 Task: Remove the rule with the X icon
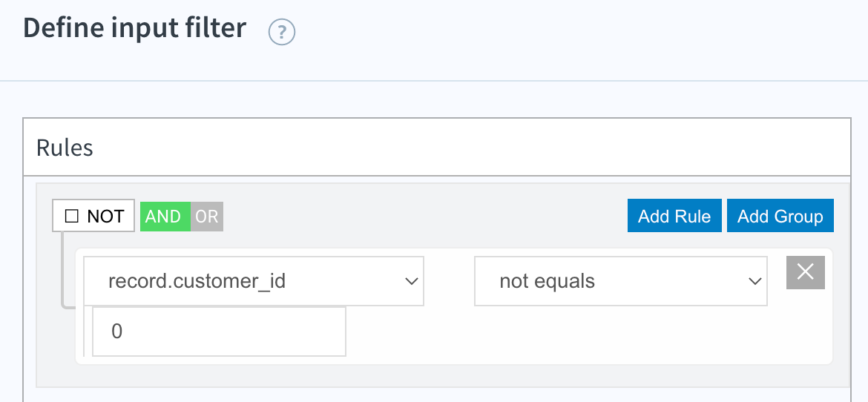(x=806, y=272)
